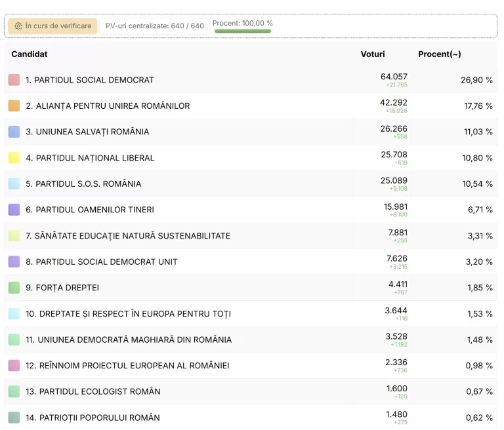Screen dimensions: 504x430
Task: Click the +21.765 vote difference
Action: point(397,85)
